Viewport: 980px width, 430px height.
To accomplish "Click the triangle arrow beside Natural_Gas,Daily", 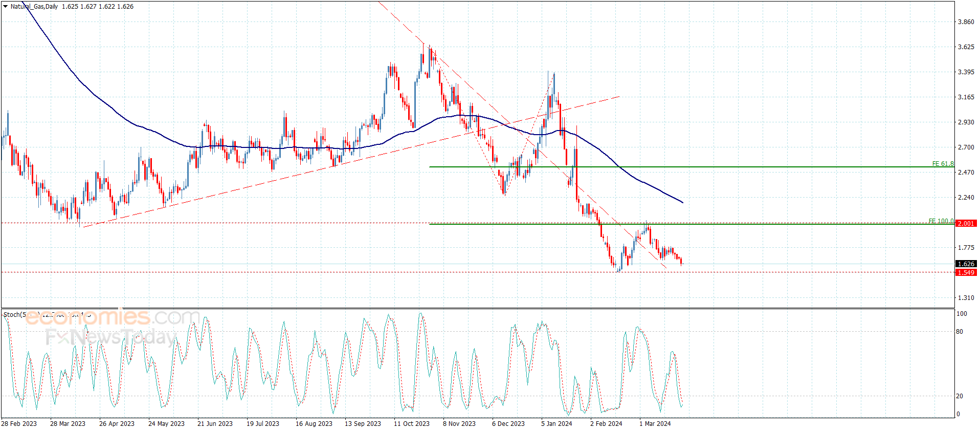I will [x=5, y=7].
